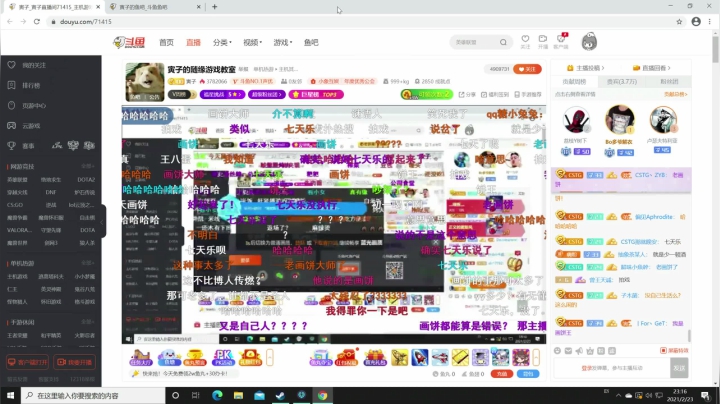Click the 发送 send button in chat

point(679,368)
